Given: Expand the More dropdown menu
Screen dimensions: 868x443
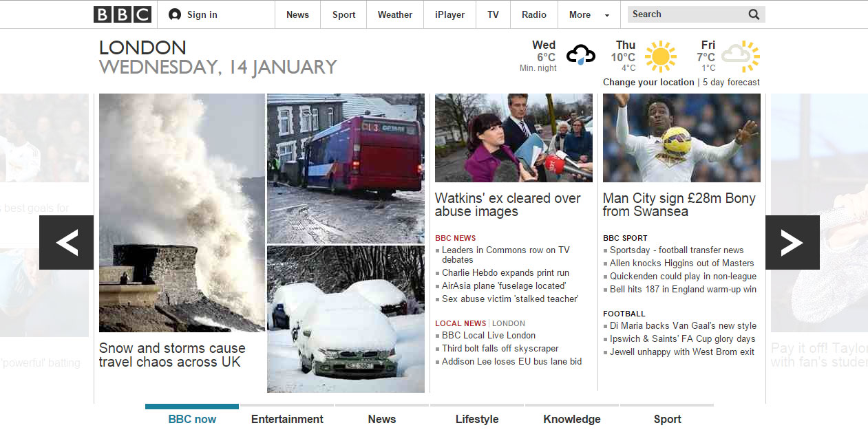Looking at the screenshot, I should point(589,14).
